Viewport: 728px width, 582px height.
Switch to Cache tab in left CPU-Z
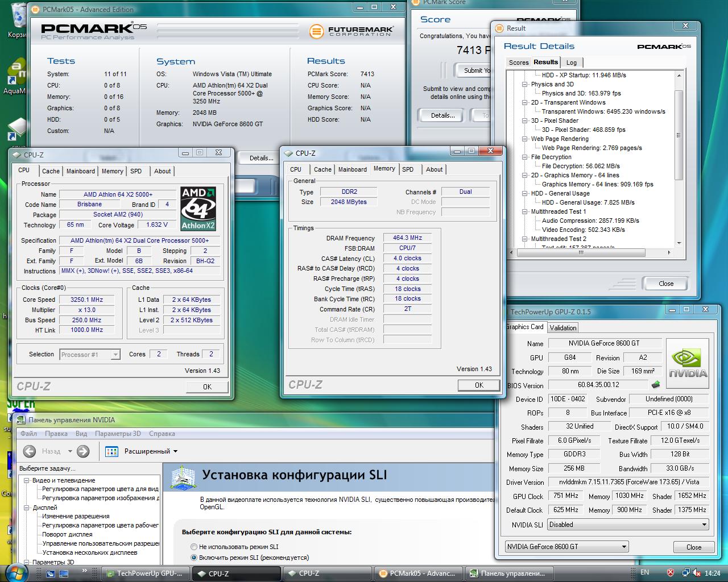click(51, 171)
